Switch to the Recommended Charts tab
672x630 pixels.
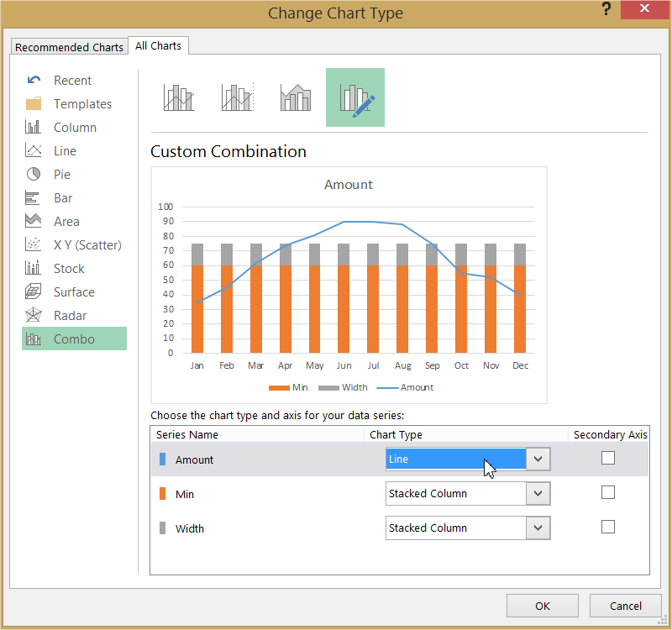point(69,47)
